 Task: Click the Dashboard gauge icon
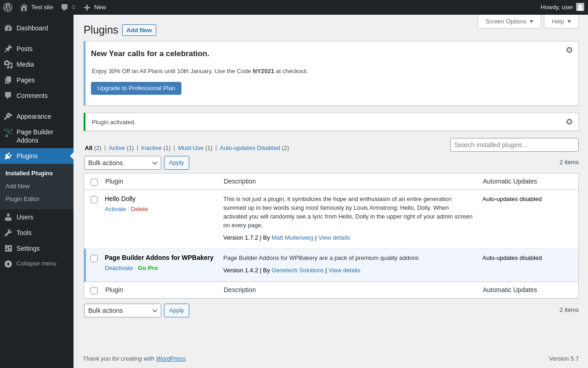pyautogui.click(x=8, y=28)
